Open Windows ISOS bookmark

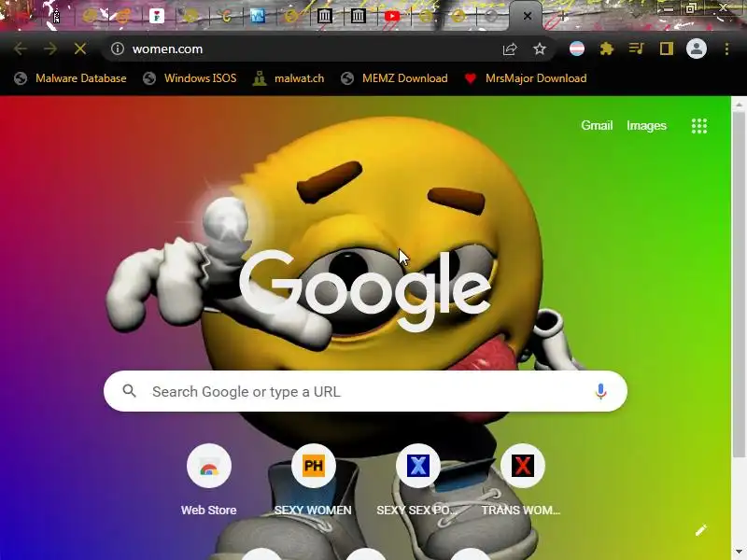[190, 78]
